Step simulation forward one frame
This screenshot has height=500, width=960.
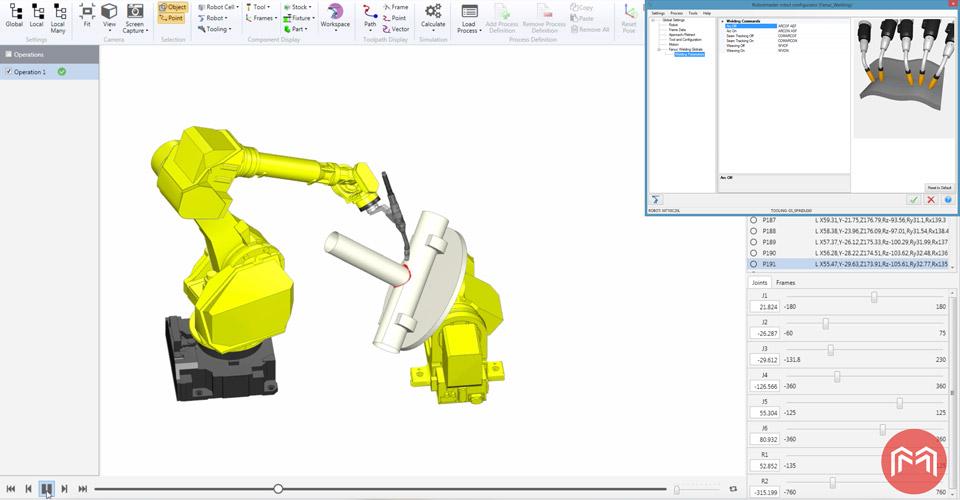[x=64, y=489]
